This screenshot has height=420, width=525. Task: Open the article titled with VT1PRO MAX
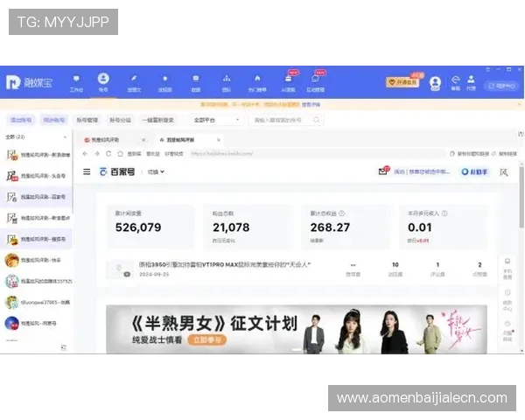[225, 264]
